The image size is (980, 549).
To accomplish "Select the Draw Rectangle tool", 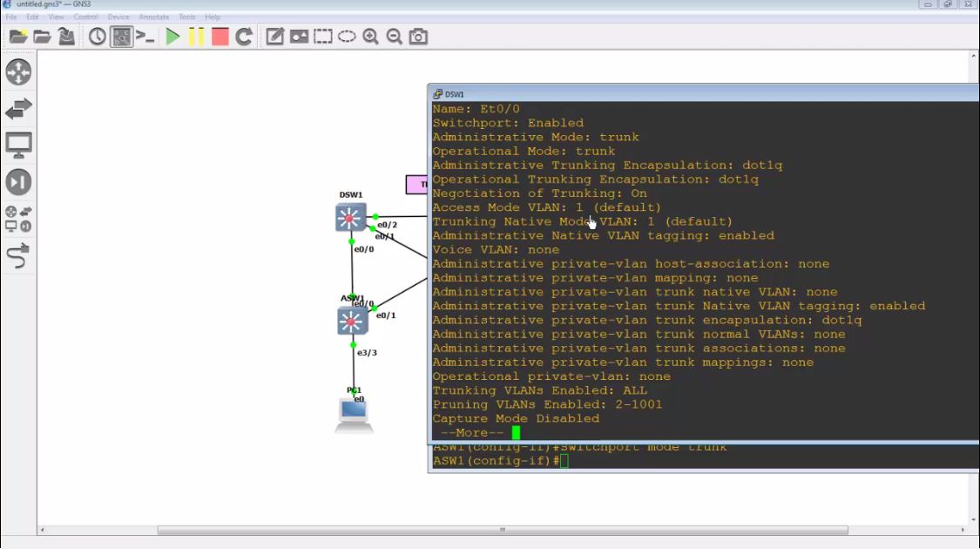I will point(321,37).
